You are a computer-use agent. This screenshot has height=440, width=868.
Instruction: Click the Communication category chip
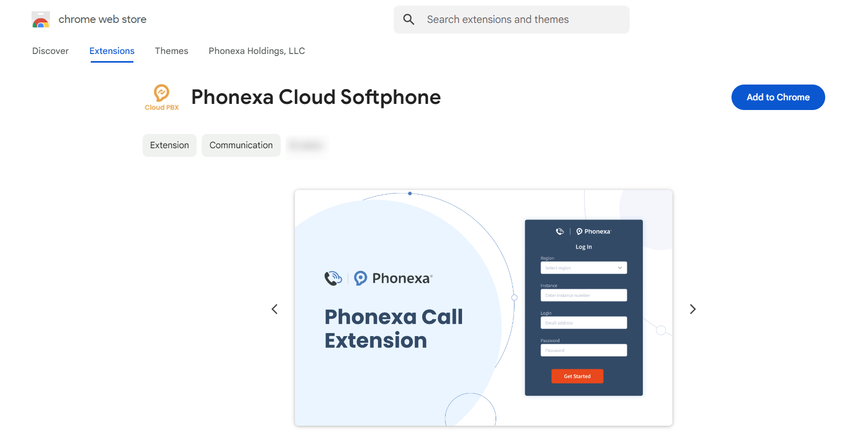click(241, 145)
